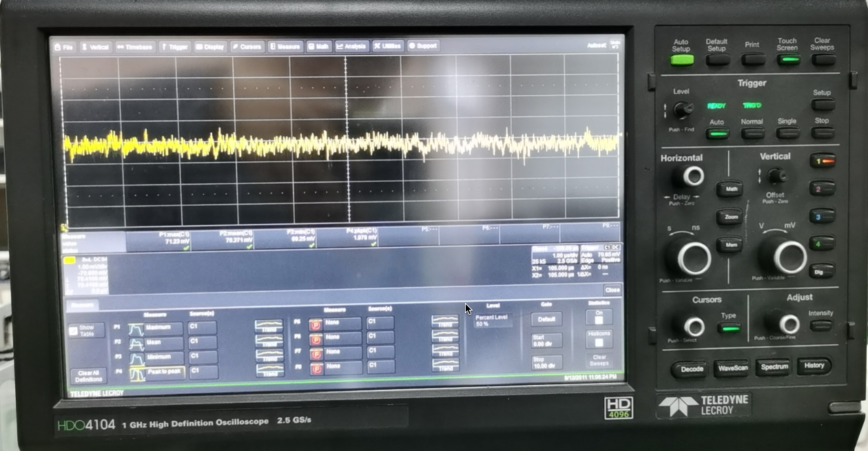Open the Trend plot icon for P1
Screen dimensions: 868x451
(x=269, y=326)
